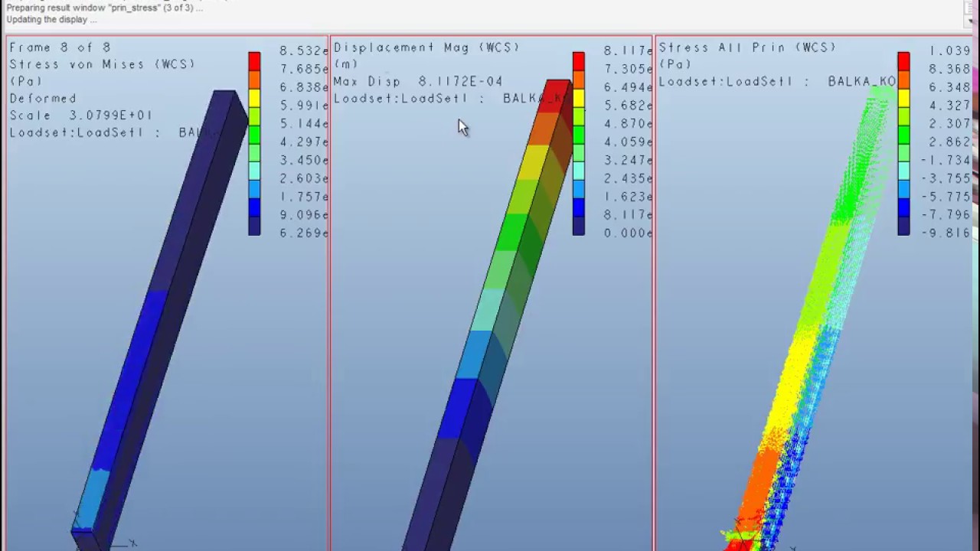The image size is (980, 551).
Task: Click the 4.327 legend value
Action: [950, 106]
